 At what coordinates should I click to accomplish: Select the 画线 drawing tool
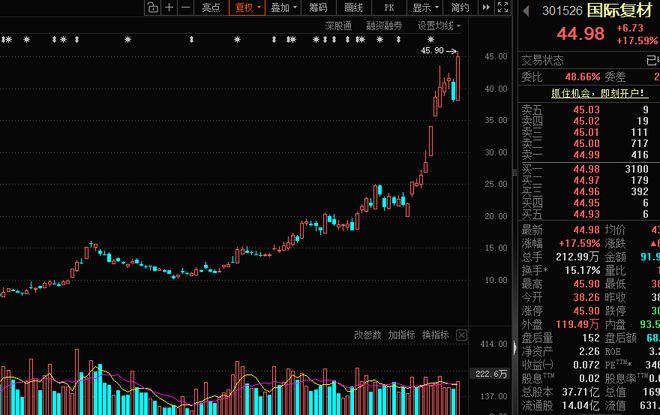click(x=354, y=8)
